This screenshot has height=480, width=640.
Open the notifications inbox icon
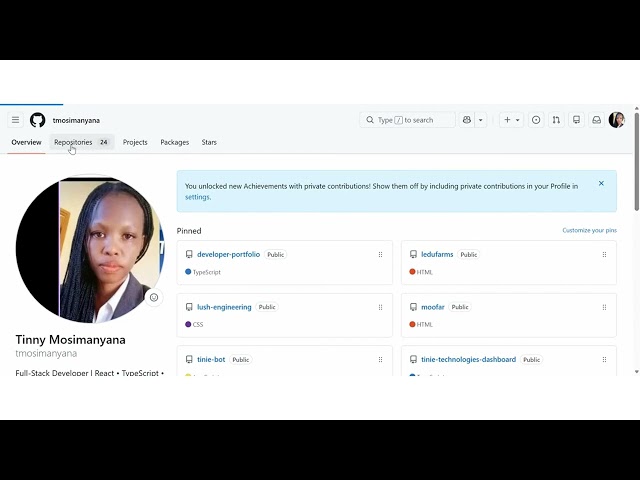tap(596, 120)
